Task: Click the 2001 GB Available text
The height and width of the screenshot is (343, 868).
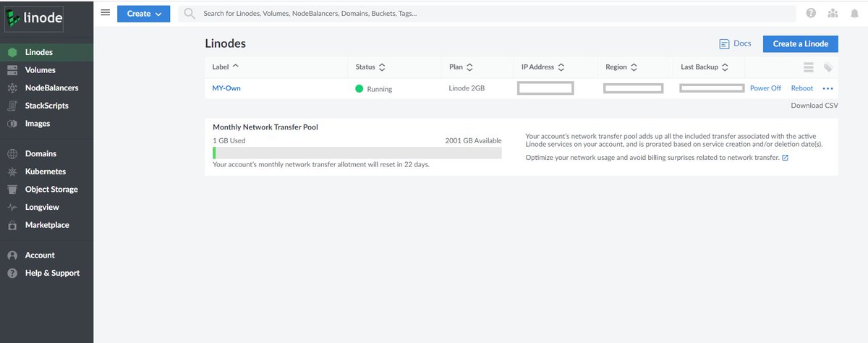Action: [x=473, y=140]
